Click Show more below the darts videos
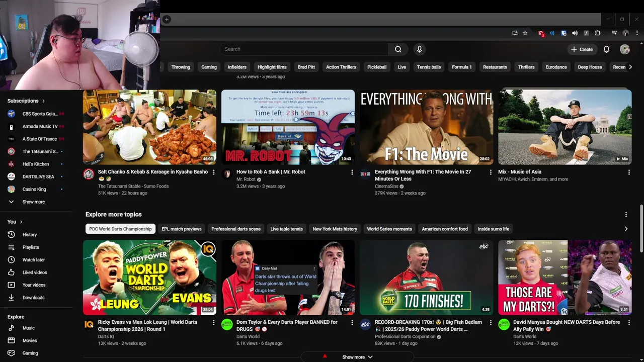This screenshot has width=644, height=362. click(x=357, y=357)
